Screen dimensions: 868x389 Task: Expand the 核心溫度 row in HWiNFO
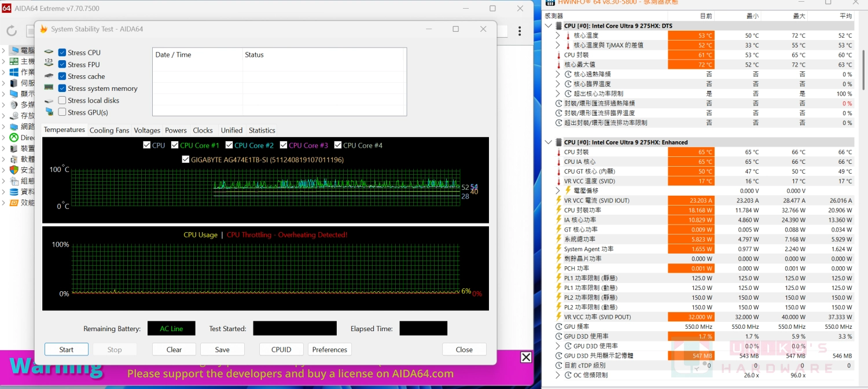(x=558, y=35)
